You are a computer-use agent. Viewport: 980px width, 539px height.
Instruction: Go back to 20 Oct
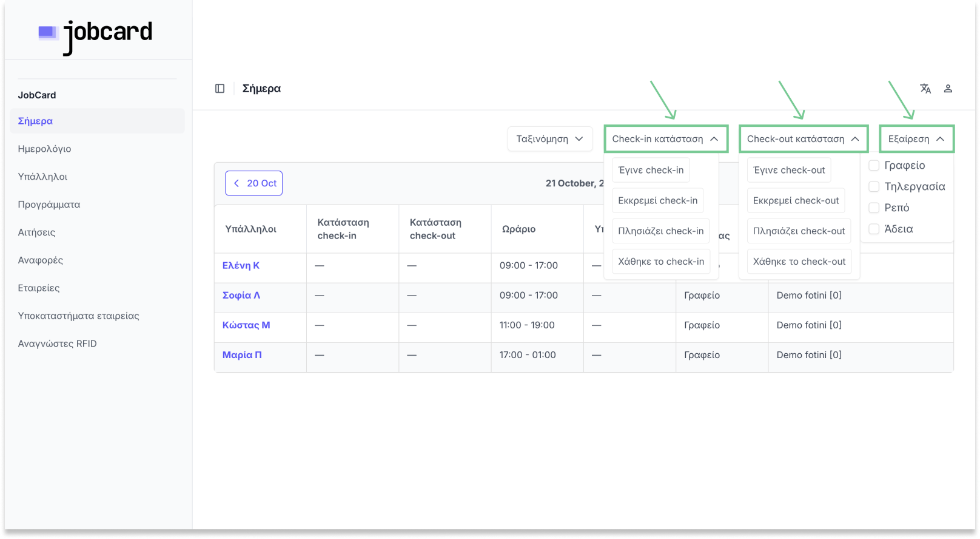254,183
